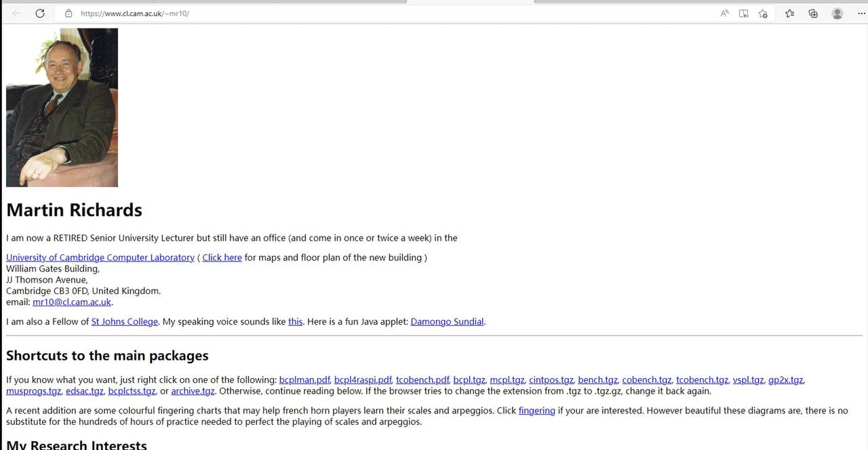Open bcpl4raspi.pdf link
The image size is (868, 450).
coord(363,380)
